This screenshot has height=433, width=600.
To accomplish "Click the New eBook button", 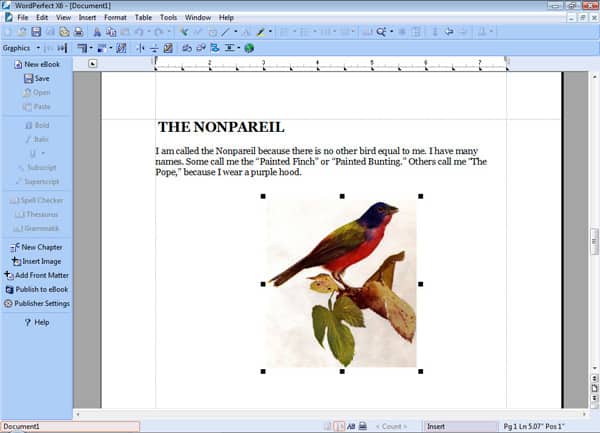I will click(x=40, y=64).
